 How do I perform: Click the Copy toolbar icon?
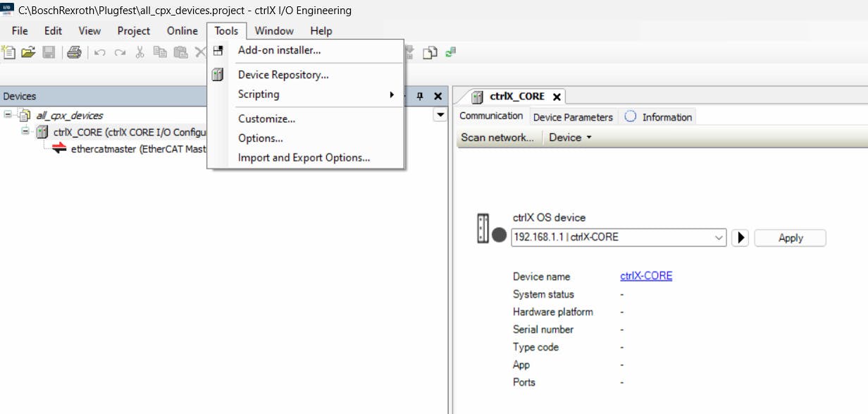pyautogui.click(x=161, y=51)
